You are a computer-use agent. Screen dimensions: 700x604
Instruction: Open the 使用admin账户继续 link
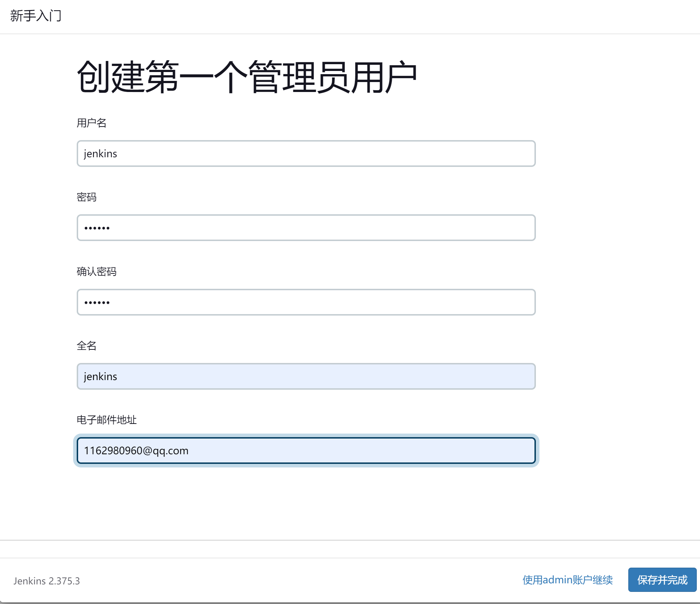click(567, 580)
